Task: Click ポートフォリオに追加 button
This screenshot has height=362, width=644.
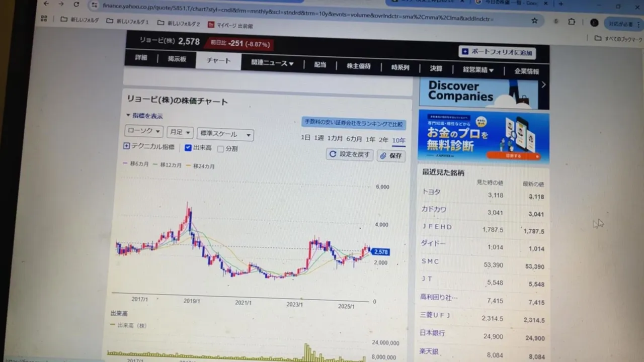Action: 497,52
